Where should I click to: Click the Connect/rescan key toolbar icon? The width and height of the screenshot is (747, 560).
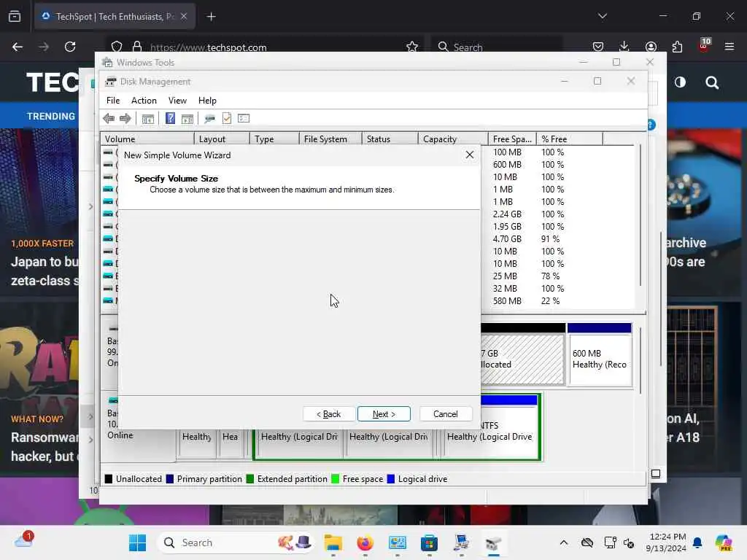click(x=209, y=119)
